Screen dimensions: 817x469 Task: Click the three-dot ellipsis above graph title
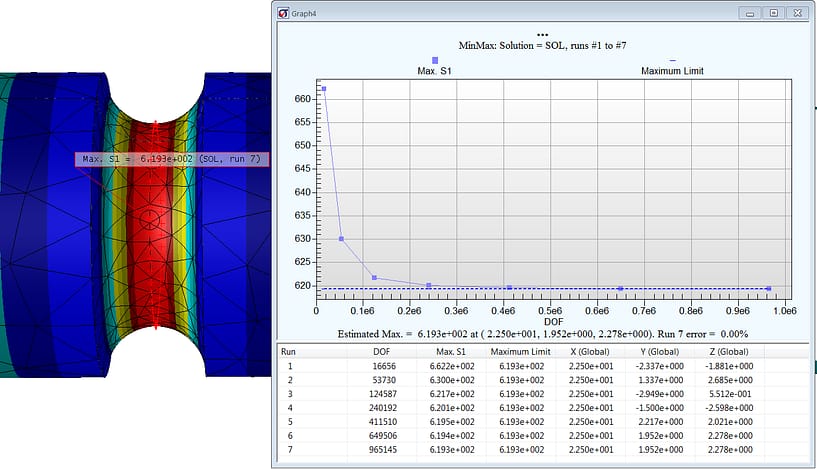pyautogui.click(x=542, y=35)
